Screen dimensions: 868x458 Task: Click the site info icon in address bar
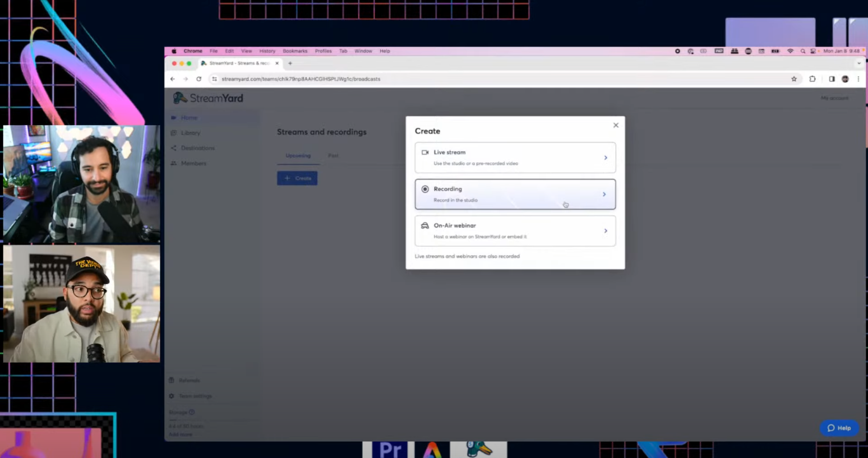tap(214, 79)
